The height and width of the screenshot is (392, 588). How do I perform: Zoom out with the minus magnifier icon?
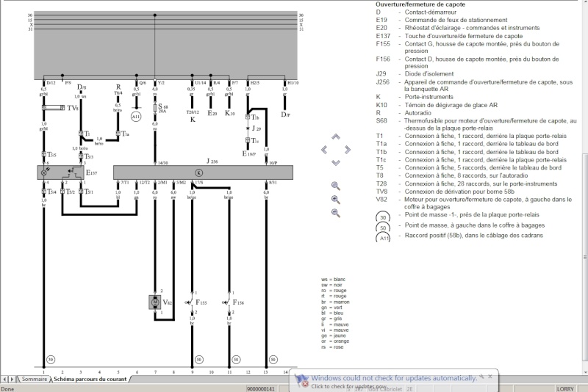coord(336,213)
